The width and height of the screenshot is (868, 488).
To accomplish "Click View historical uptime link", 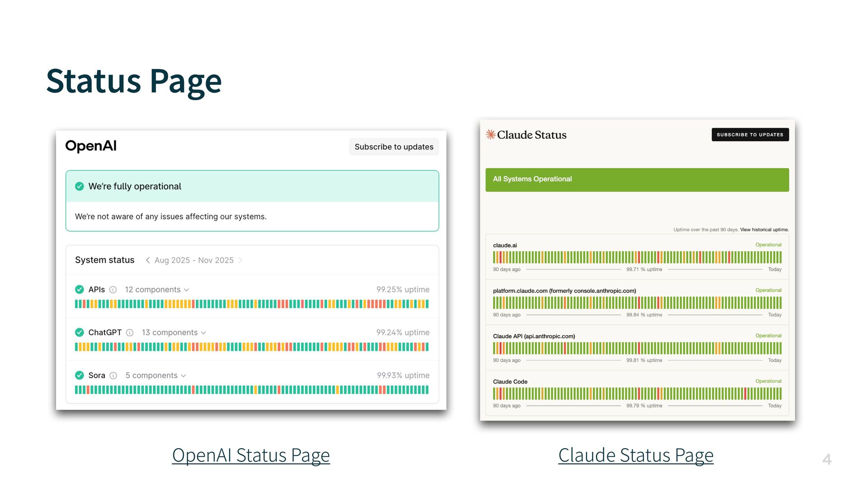I will 764,230.
